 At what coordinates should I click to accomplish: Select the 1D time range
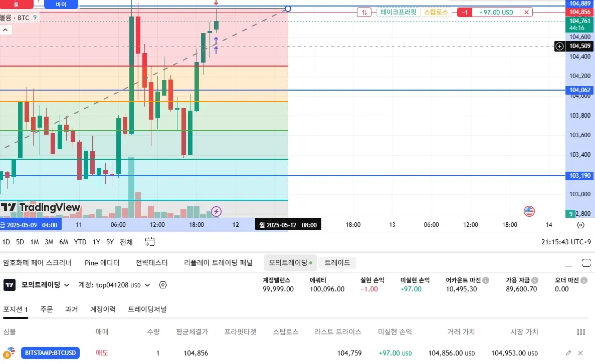coord(6,242)
